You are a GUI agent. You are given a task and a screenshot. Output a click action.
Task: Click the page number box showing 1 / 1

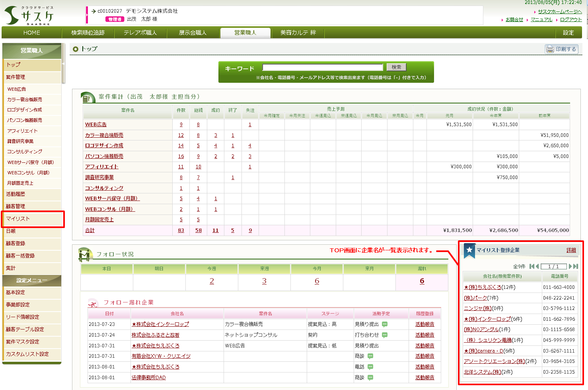pos(553,267)
